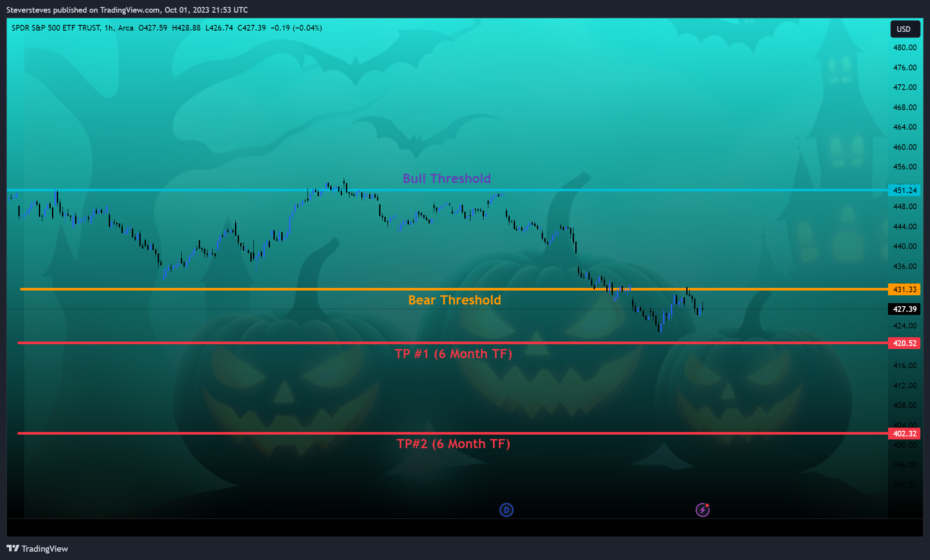Click the 451.24 price label
The image size is (930, 560).
point(905,190)
